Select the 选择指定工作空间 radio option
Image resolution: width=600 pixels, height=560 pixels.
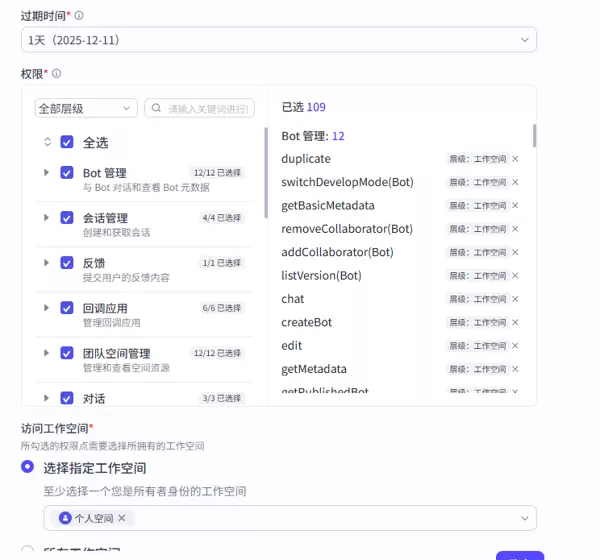click(x=28, y=467)
